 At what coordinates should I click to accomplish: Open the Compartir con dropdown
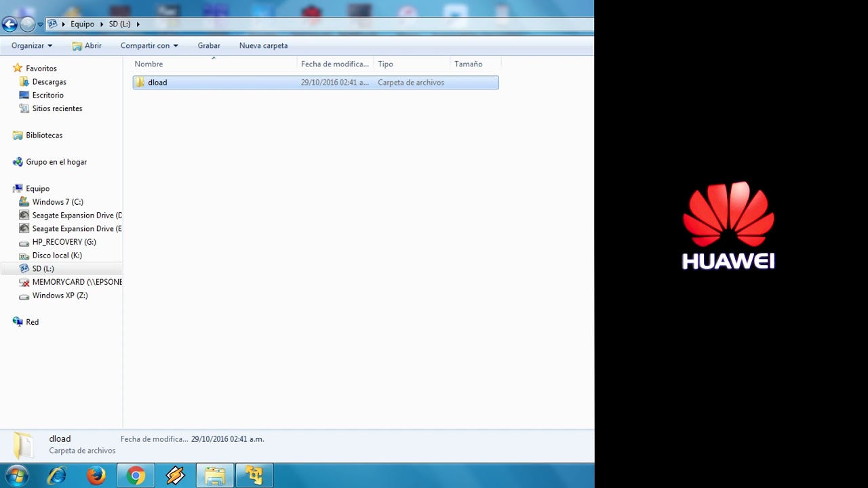tap(149, 45)
